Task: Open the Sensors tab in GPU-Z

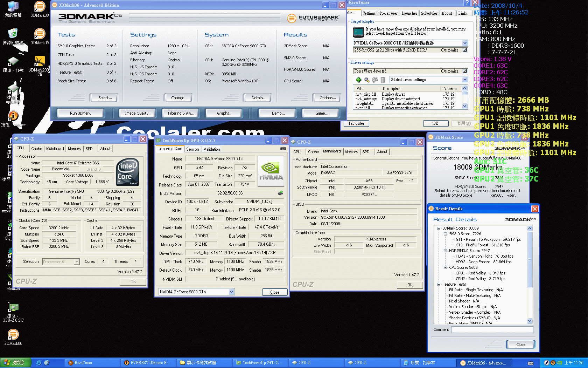Action: [193, 149]
